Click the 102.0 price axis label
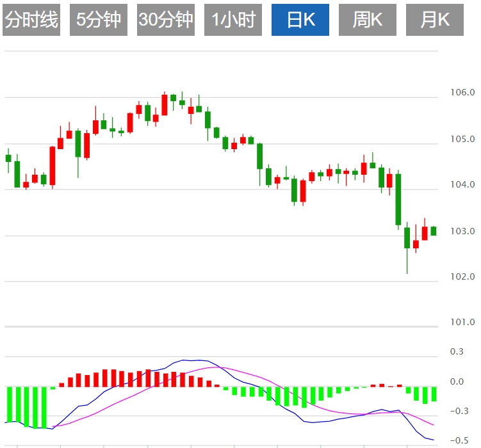This screenshot has width=481, height=448. [x=463, y=277]
